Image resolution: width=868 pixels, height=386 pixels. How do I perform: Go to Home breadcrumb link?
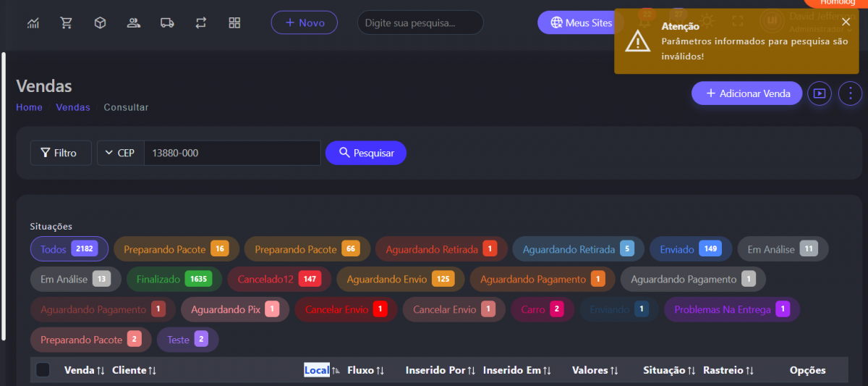point(29,107)
